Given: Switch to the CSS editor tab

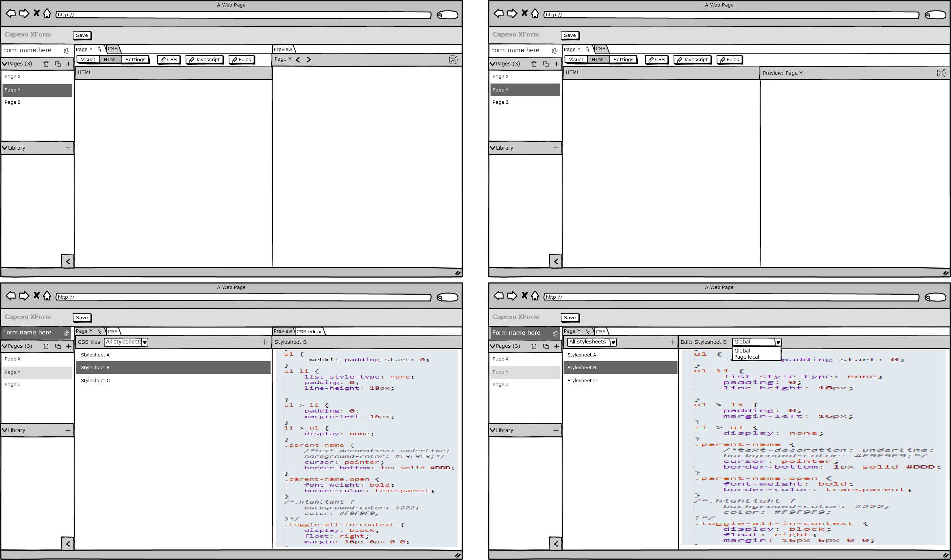Looking at the screenshot, I should 309,332.
